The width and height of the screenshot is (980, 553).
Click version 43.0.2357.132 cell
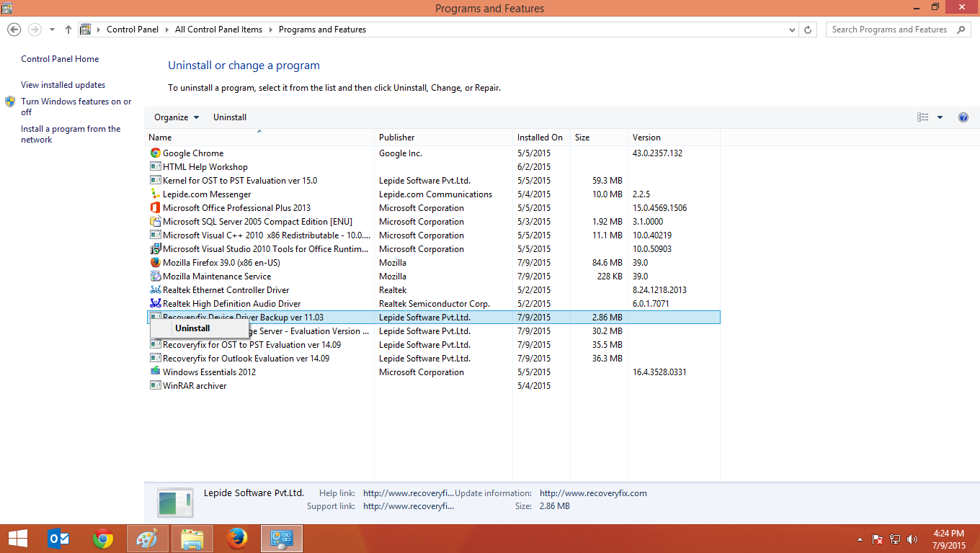pyautogui.click(x=657, y=153)
